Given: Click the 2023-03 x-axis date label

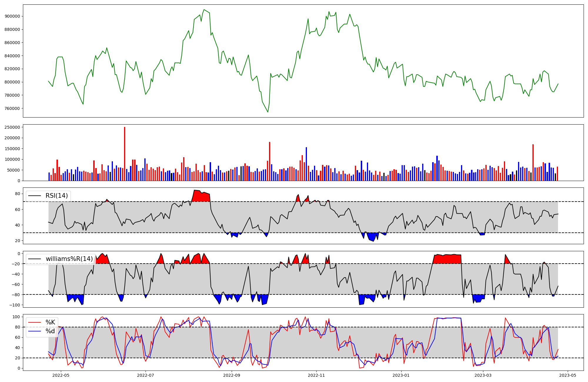Looking at the screenshot, I should tap(483, 375).
